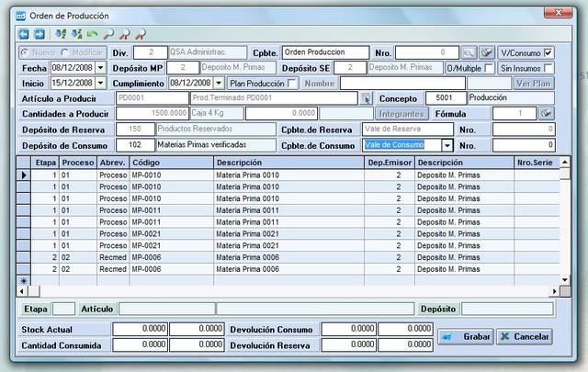Go to the next record with the right arrow icon
Image resolution: width=588 pixels, height=372 pixels.
40,35
